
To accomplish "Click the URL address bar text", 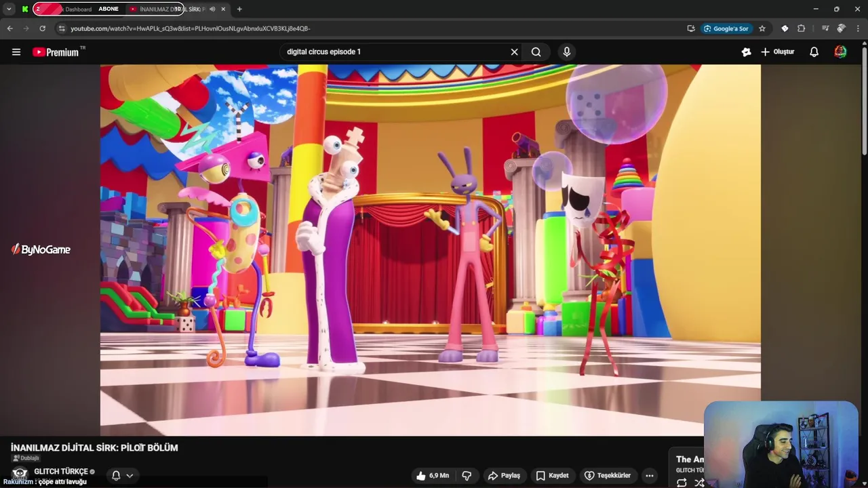I will pyautogui.click(x=191, y=28).
